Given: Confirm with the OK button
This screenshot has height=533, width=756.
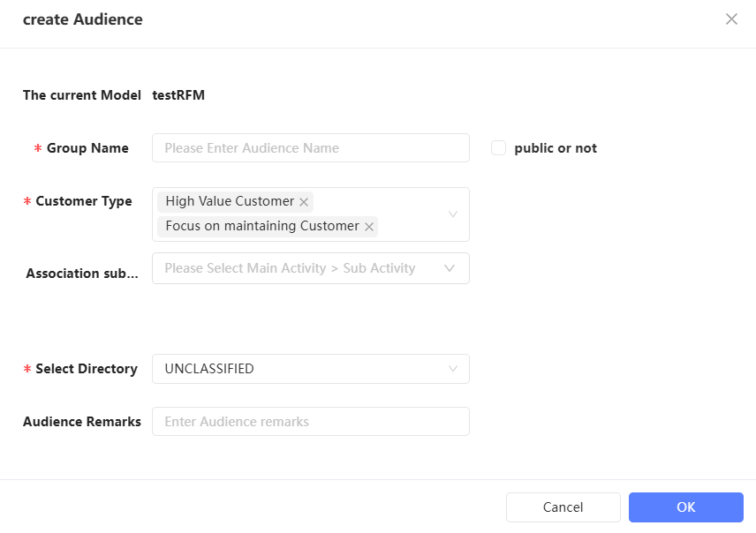Looking at the screenshot, I should 685,507.
